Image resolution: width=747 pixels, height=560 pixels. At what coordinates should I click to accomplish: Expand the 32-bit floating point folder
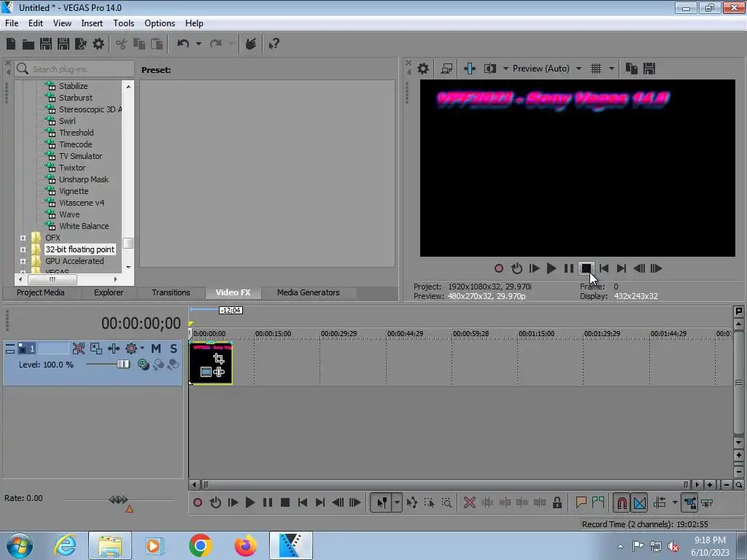point(23,249)
